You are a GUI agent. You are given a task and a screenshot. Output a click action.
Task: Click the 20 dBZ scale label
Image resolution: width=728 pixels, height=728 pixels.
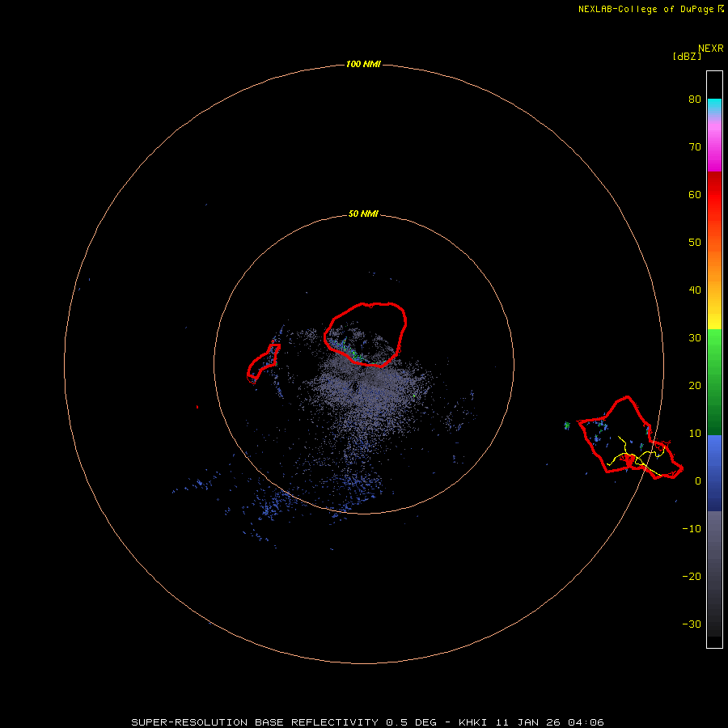pos(695,386)
